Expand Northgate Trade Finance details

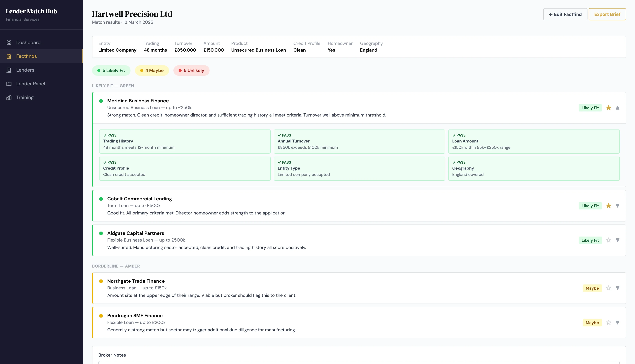[618, 288]
